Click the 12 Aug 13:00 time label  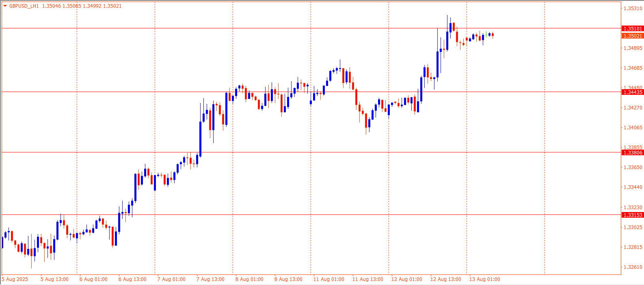coord(445,279)
